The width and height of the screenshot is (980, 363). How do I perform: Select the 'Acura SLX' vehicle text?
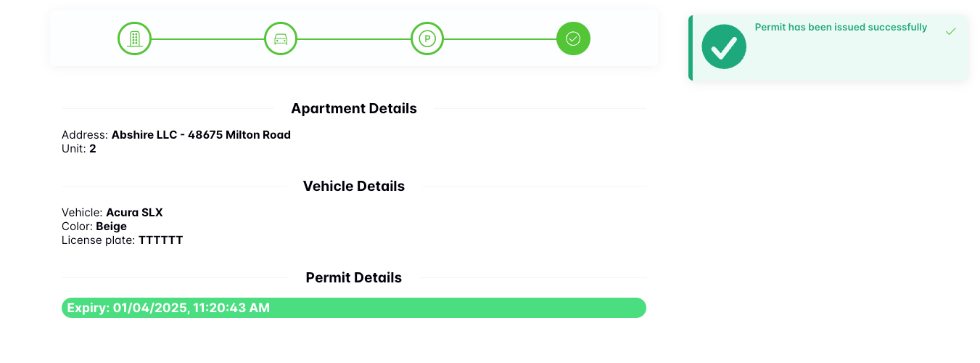pos(134,213)
